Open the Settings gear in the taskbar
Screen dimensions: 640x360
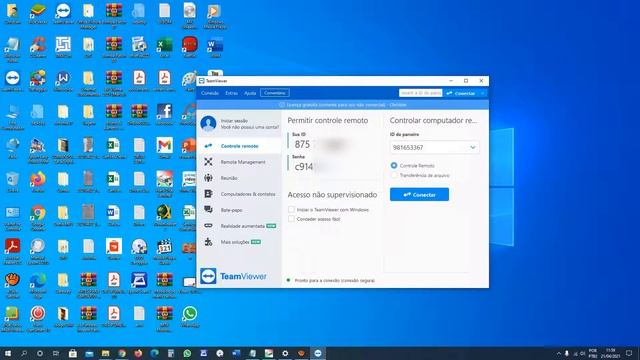(285, 353)
